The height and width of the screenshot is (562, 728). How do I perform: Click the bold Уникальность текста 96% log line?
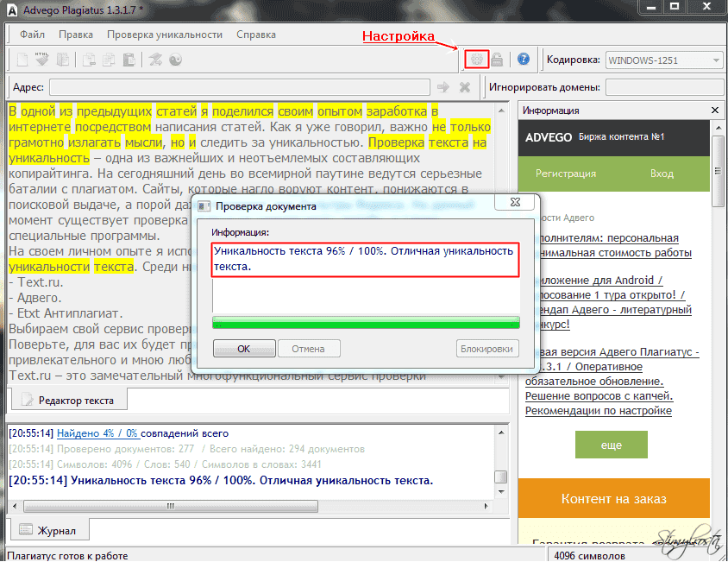(221, 480)
